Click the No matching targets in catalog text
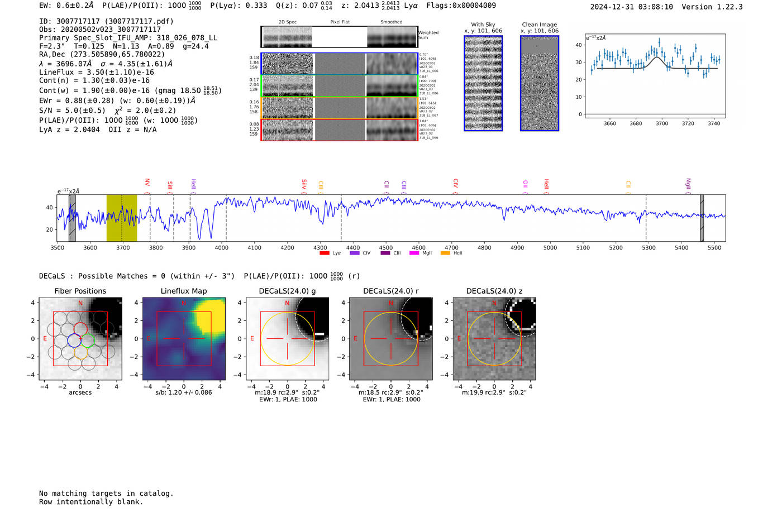This screenshot has width=782, height=532. click(106, 493)
